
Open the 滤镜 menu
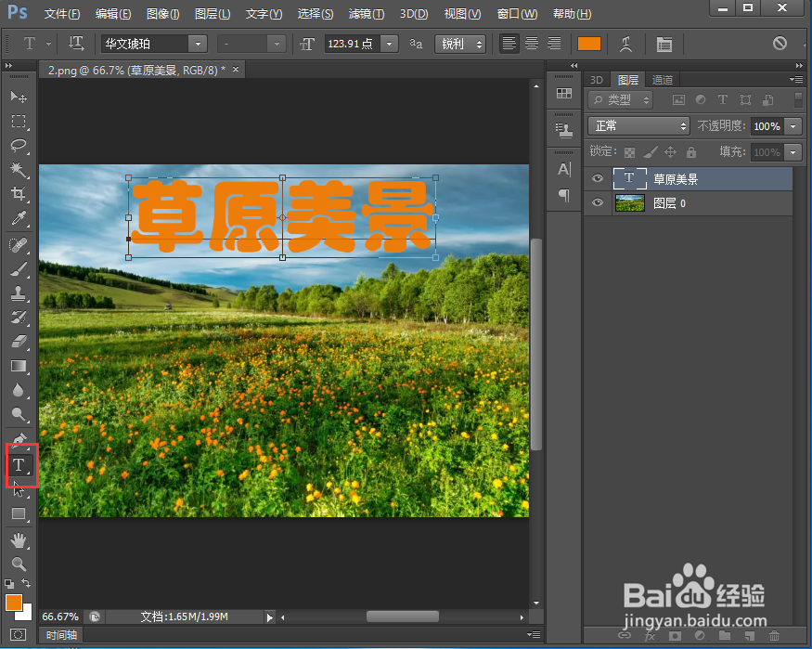coord(366,13)
